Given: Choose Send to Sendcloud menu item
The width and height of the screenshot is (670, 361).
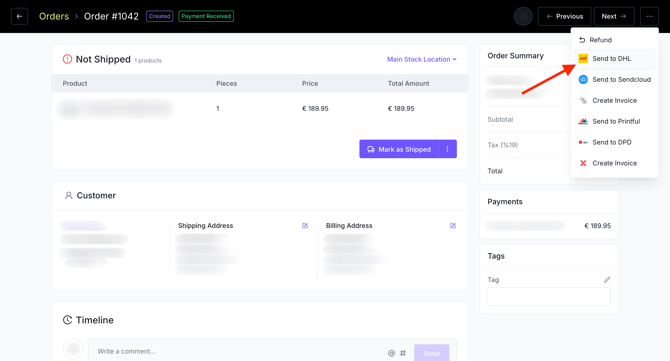Looking at the screenshot, I should point(614,79).
